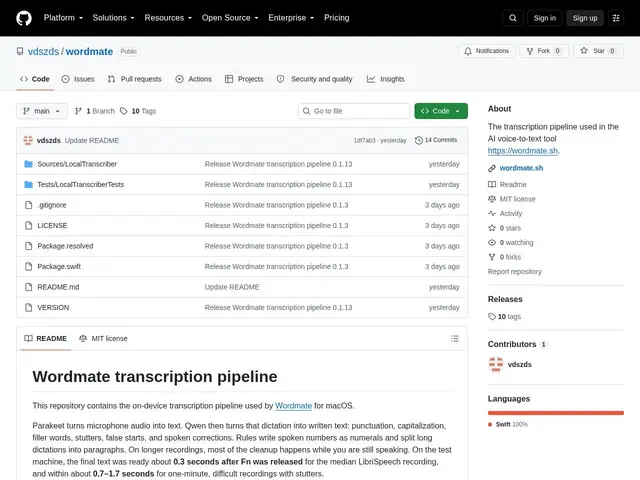Select the README tab in file viewer
Image resolution: width=640 pixels, height=480 pixels.
tap(46, 338)
